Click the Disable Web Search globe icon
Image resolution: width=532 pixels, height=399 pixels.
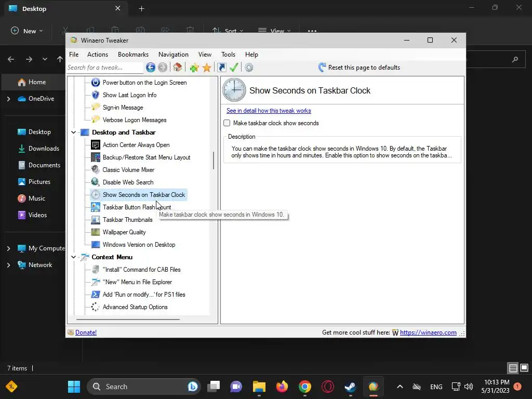pos(96,182)
